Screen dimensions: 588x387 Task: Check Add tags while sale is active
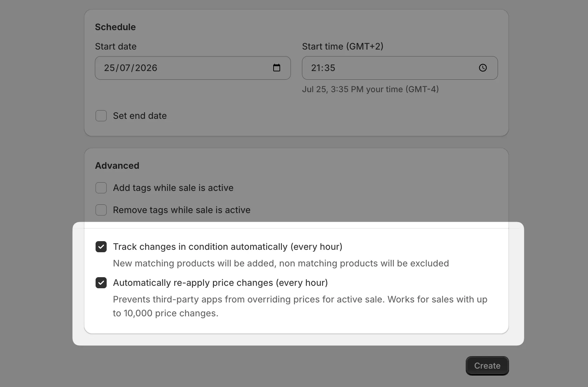pos(101,188)
